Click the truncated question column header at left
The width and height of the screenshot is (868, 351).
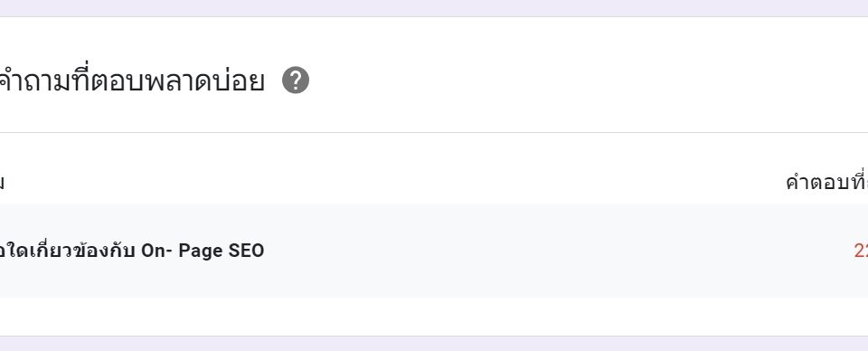[x=2, y=182]
